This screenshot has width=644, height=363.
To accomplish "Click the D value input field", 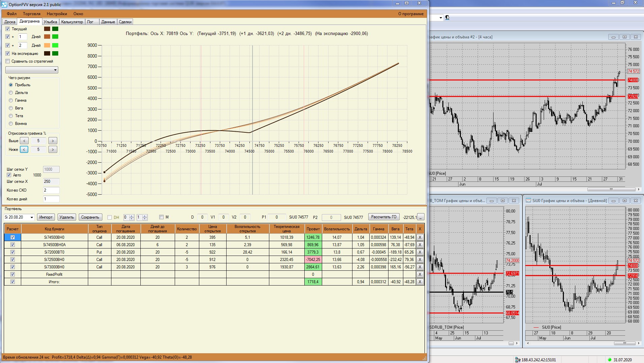I will click(202, 217).
